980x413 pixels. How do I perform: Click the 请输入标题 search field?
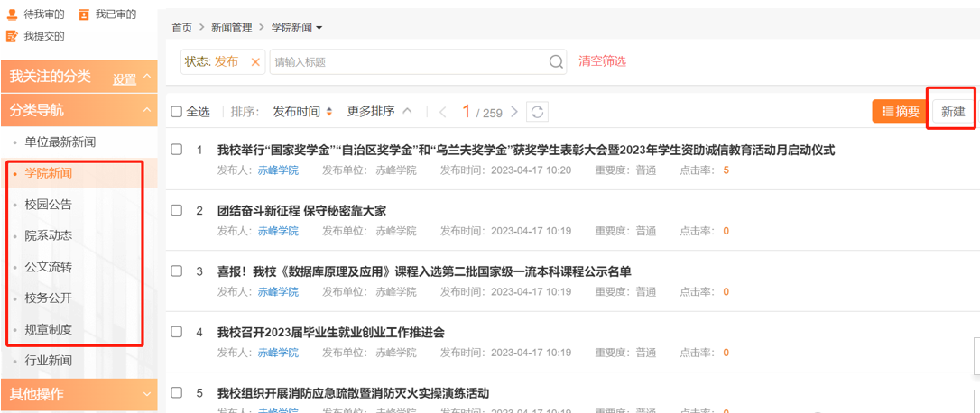coord(411,61)
